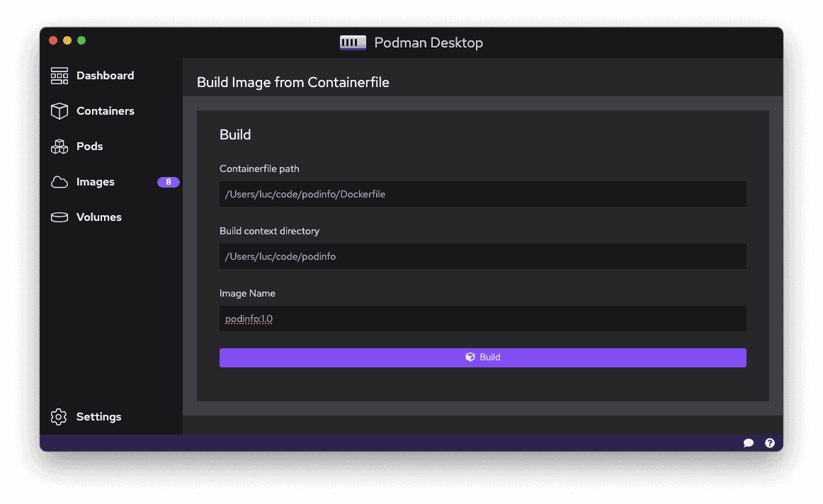Switch to the Pods section
This screenshot has width=823, height=504.
90,147
